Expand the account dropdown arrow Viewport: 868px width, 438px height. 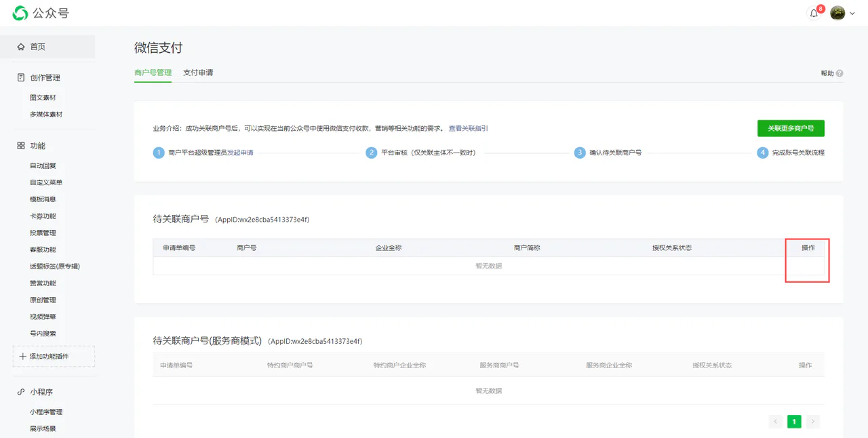[852, 14]
